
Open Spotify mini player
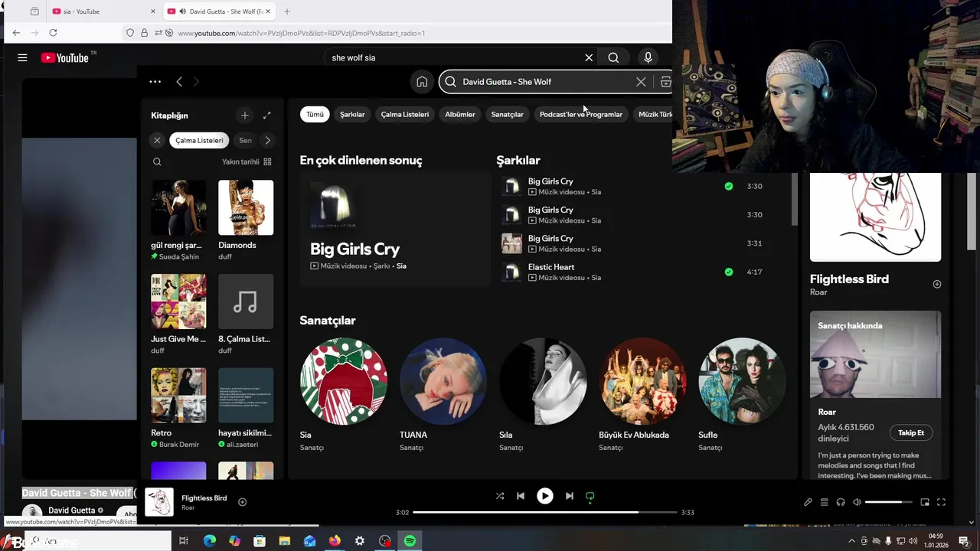(x=925, y=502)
